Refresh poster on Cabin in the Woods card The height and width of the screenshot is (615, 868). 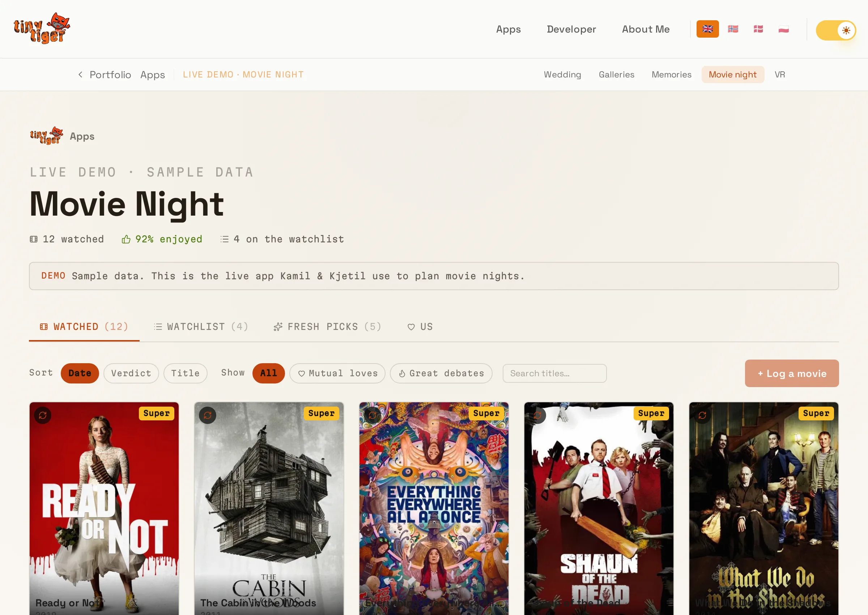(x=208, y=415)
